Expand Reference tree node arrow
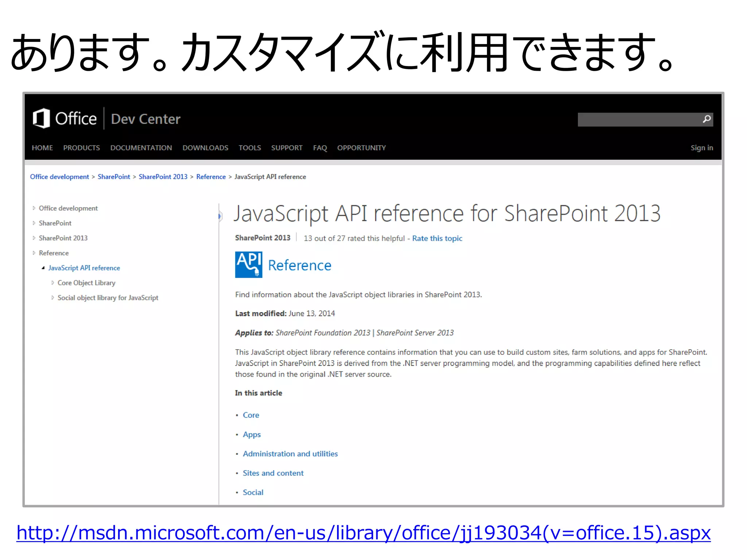Screen dimensions: 747x560 point(34,253)
